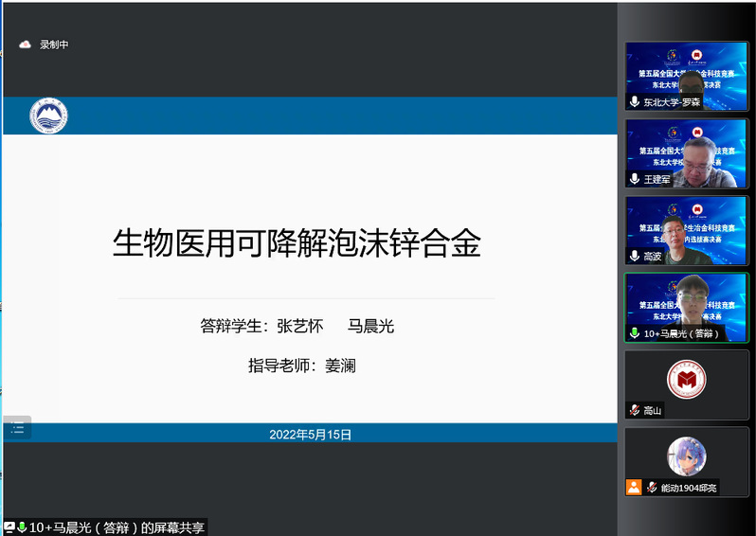Screen dimensions: 756x536
Task: Open the slide list menu icon
Action: (x=17, y=429)
